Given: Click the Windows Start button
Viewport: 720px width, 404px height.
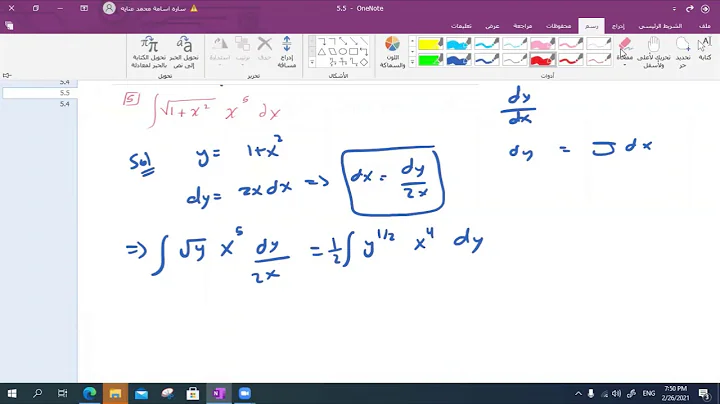Looking at the screenshot, I should 12,393.
